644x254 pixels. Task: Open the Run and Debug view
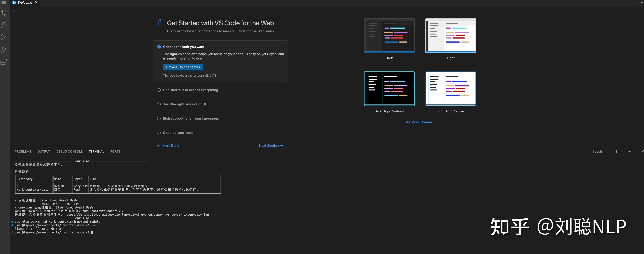[4, 49]
